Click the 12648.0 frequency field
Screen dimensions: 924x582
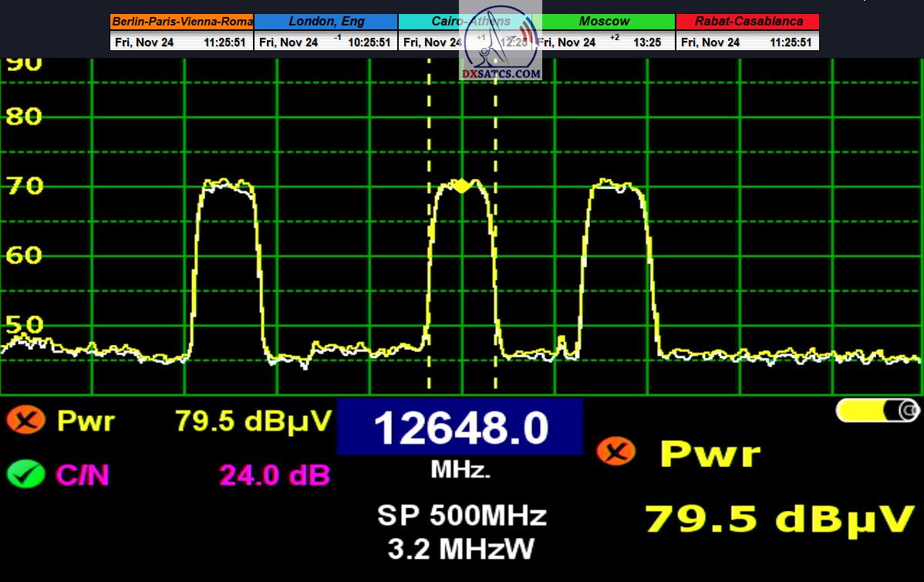460,427
